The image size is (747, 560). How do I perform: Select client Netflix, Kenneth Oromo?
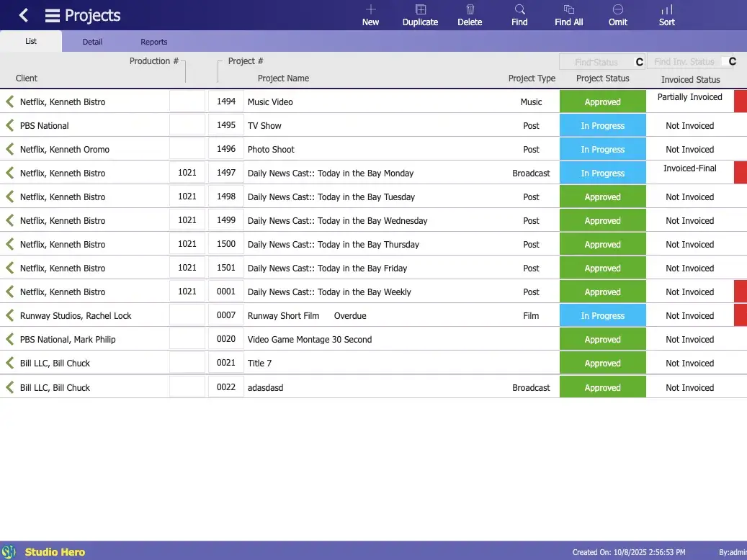coord(65,149)
